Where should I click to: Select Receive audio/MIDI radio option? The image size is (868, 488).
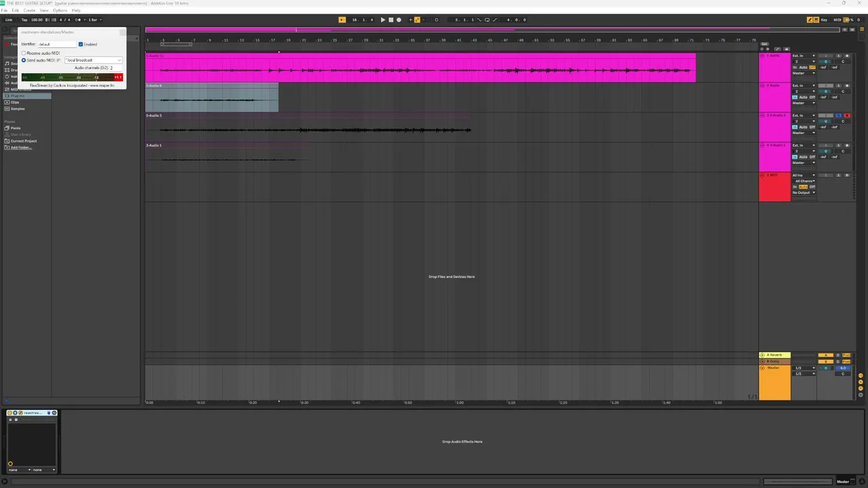click(24, 53)
